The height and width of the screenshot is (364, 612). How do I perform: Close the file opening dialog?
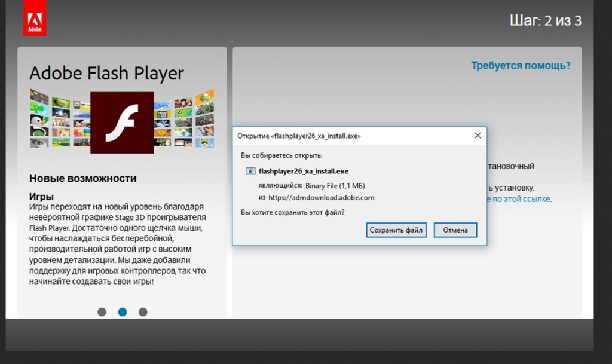(x=478, y=135)
